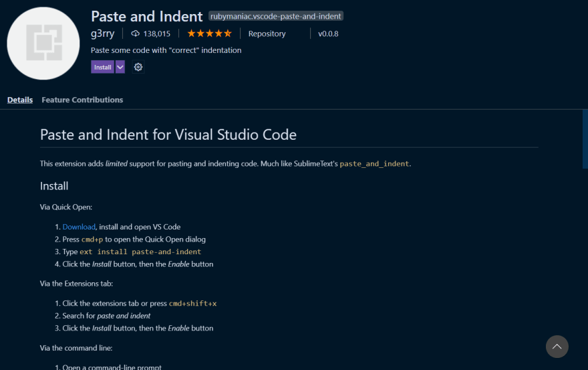The height and width of the screenshot is (370, 588).
Task: Click the scroll-to-top arrow button
Action: [x=557, y=347]
